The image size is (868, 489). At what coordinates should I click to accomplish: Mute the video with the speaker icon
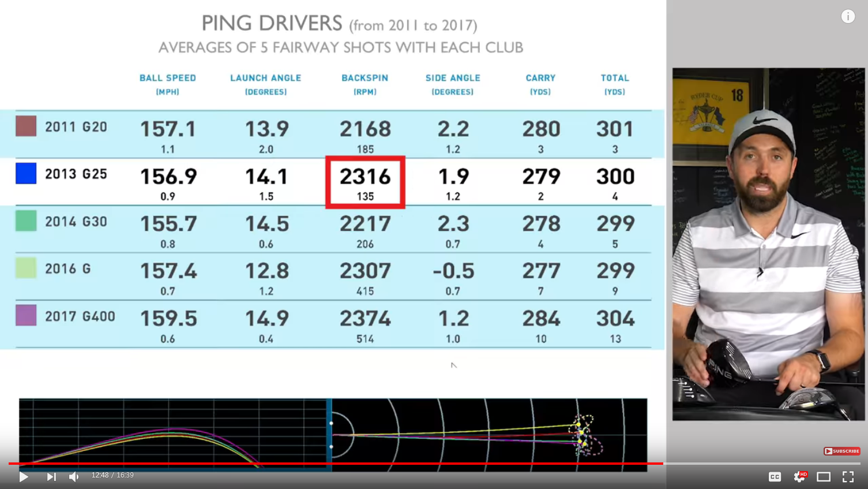74,476
